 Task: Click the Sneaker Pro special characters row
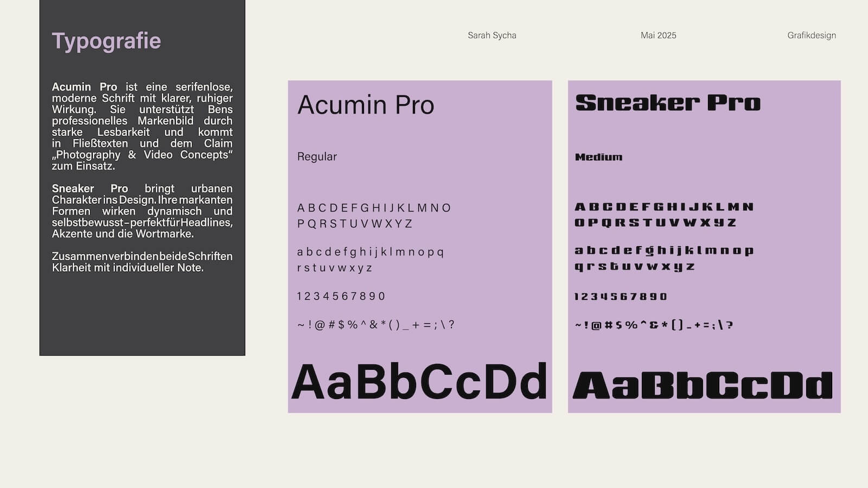pyautogui.click(x=654, y=325)
